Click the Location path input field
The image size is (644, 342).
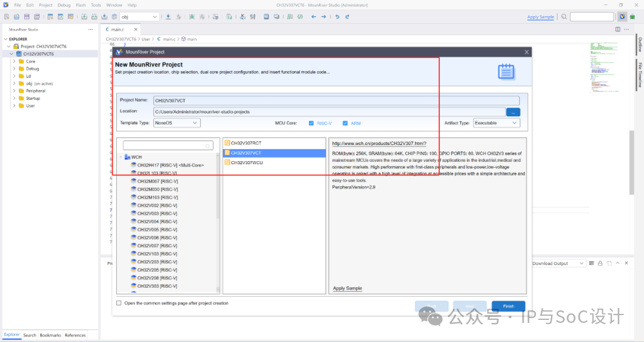(329, 112)
